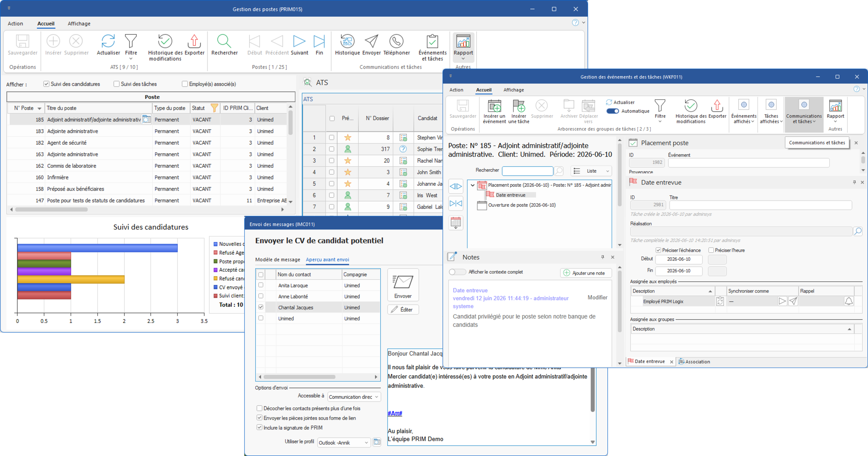Open Historique des modifications in postes window
Image resolution: width=868 pixels, height=456 pixels.
click(x=165, y=47)
